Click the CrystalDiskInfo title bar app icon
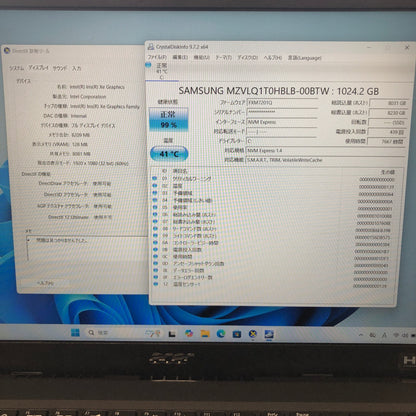 pyautogui.click(x=151, y=47)
